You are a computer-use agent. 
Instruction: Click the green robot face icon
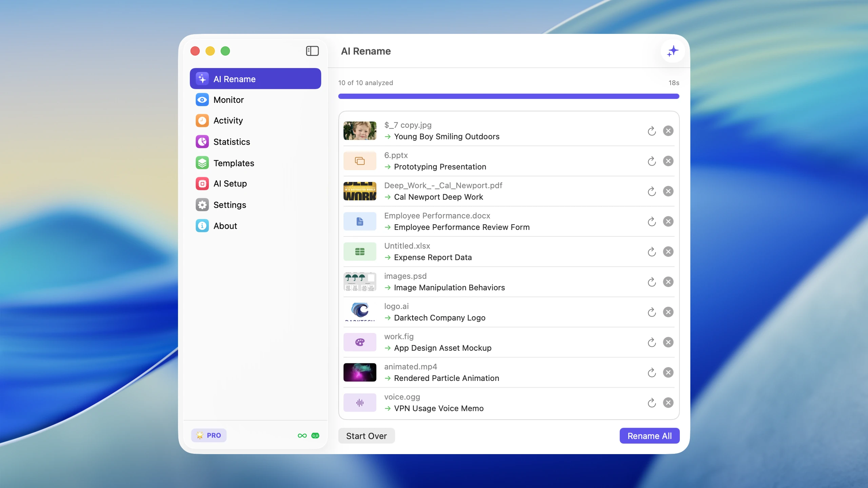click(x=315, y=436)
